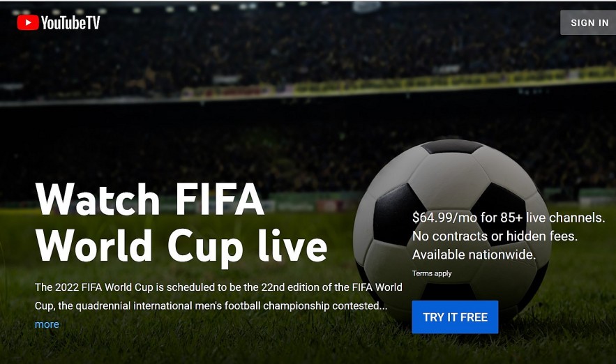Open the Terms apply link

[432, 273]
